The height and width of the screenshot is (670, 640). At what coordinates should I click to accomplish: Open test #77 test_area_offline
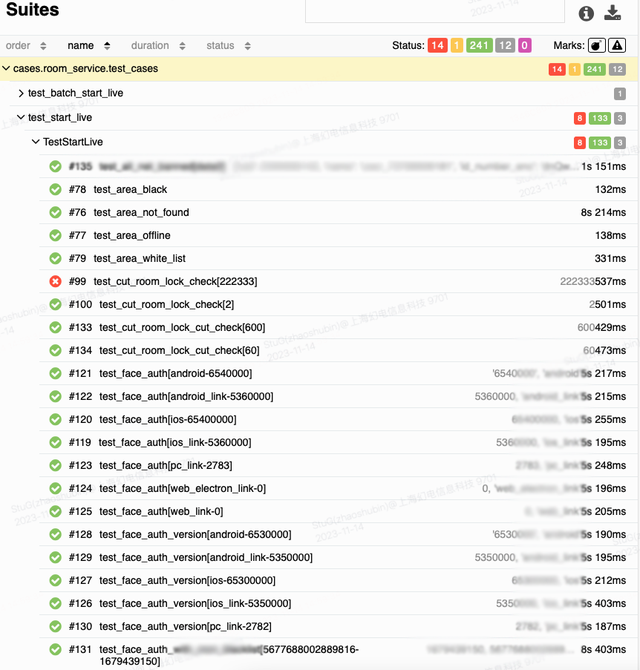pos(338,235)
